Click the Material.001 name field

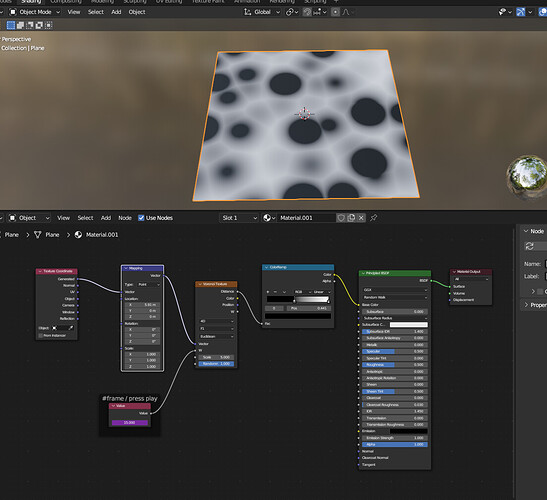(x=307, y=218)
